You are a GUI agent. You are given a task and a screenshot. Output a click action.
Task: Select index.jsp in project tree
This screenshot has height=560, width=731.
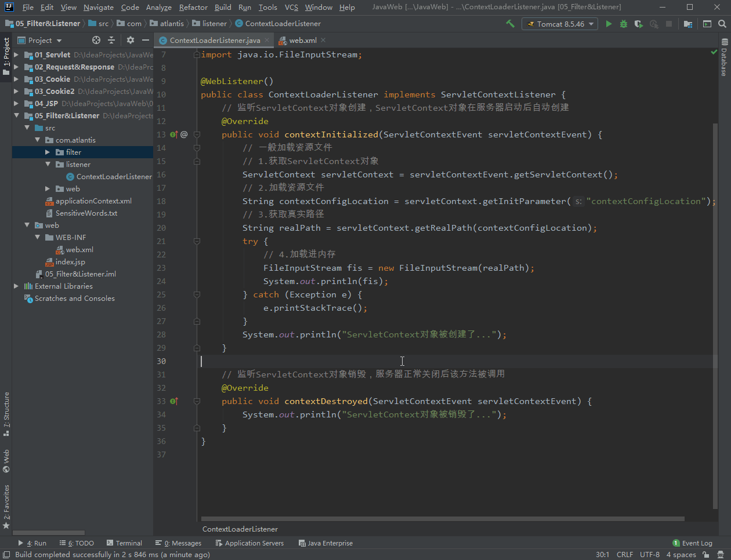(65, 262)
